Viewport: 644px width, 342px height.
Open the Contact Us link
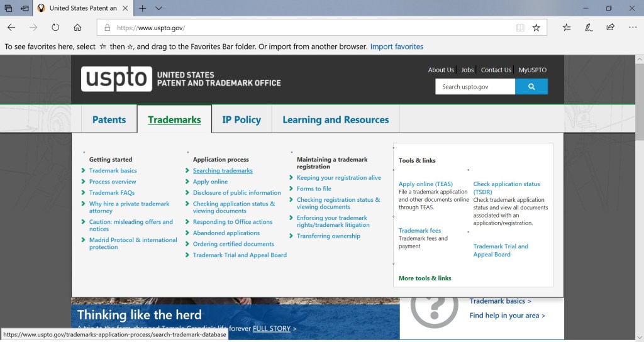point(496,70)
